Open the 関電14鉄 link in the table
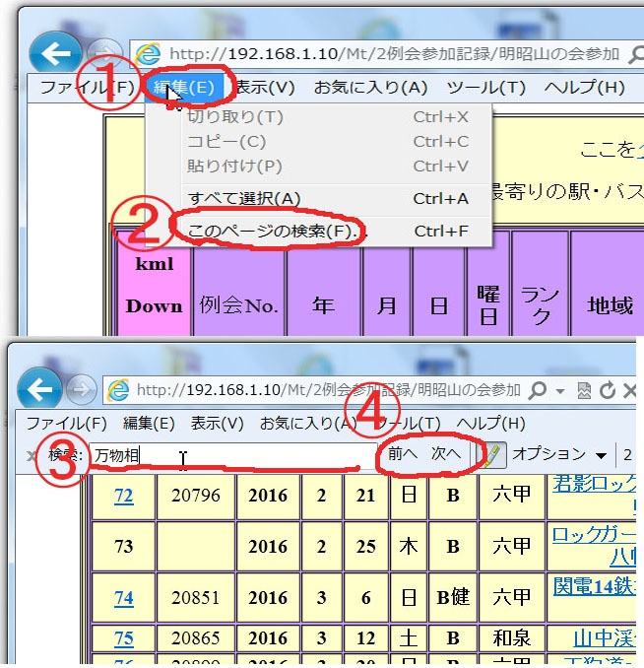The width and height of the screenshot is (644, 668). point(596,587)
